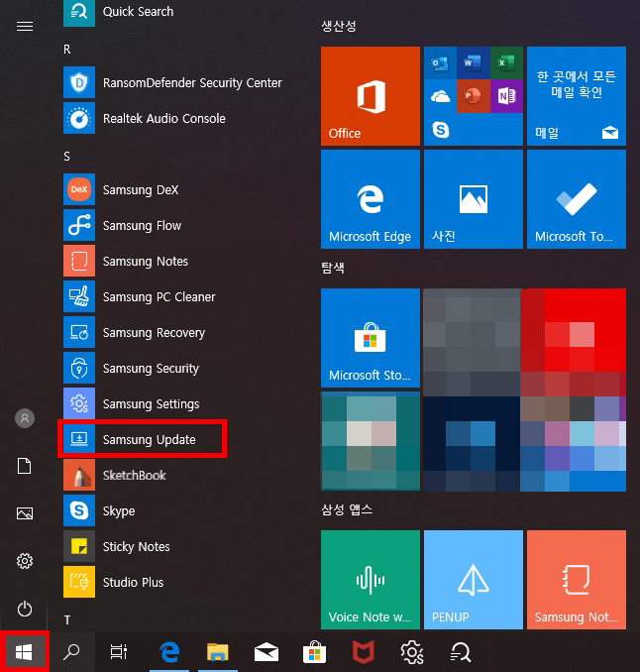
Task: Open Quick Search on taskbar
Action: [460, 652]
